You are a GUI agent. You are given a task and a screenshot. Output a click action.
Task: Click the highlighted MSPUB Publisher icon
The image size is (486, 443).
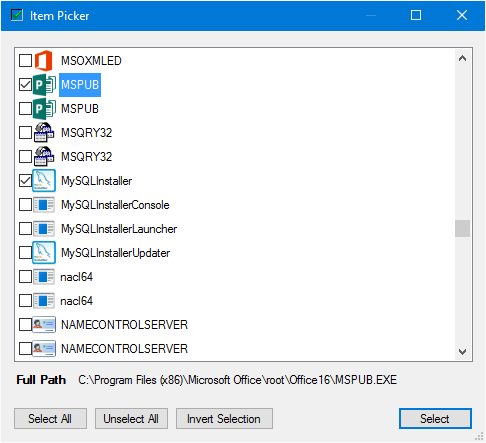(44, 85)
